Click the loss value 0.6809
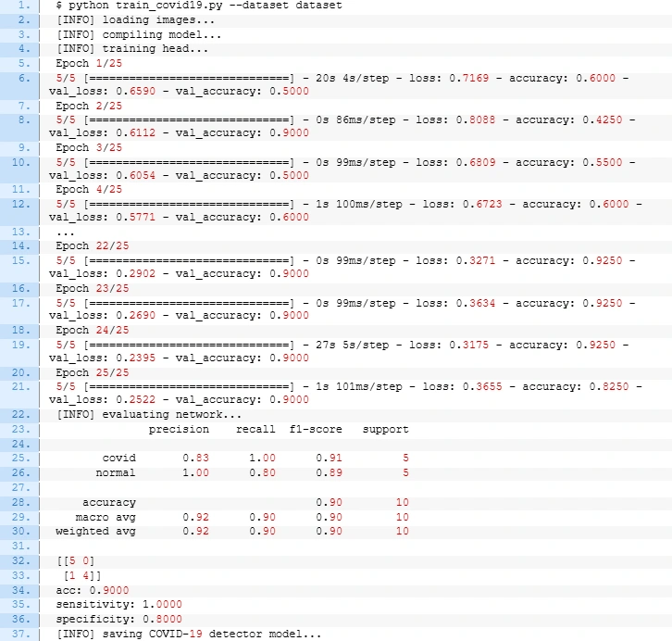This screenshot has width=672, height=641. (x=476, y=162)
